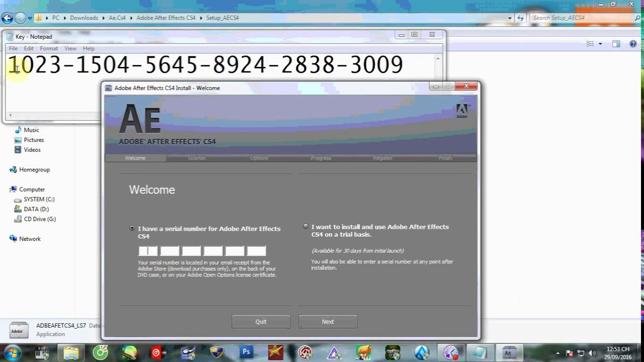
Task: Open the Welcome step tab
Action: (135, 158)
